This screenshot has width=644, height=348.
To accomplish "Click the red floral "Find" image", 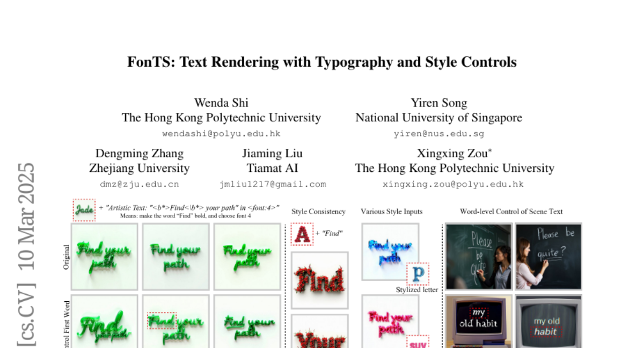I will coord(320,280).
